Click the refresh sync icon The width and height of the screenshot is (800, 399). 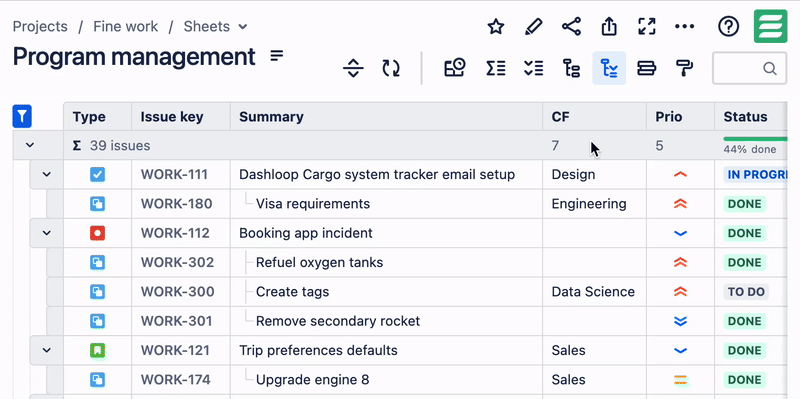[391, 68]
